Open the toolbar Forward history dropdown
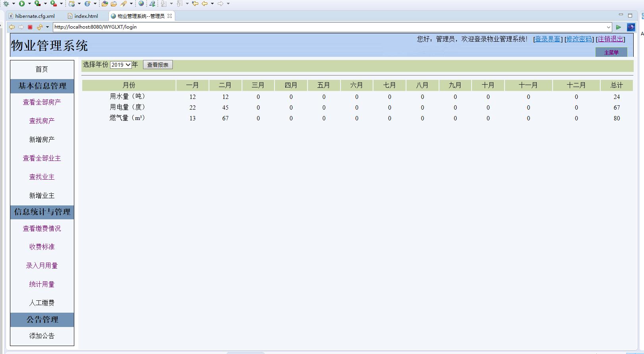The image size is (644, 354). click(x=228, y=4)
